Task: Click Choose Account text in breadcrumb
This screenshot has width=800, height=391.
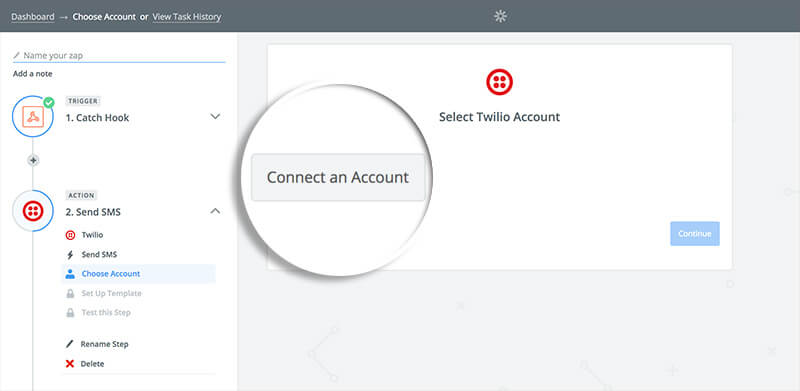Action: click(104, 17)
